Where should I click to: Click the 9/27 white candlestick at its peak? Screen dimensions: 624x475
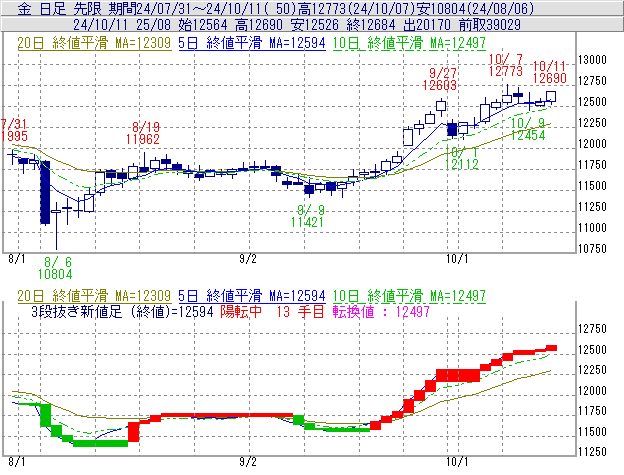point(441,106)
